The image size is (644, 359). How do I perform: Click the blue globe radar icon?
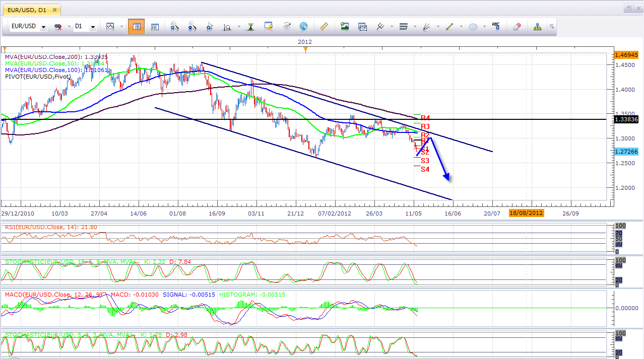[x=303, y=26]
